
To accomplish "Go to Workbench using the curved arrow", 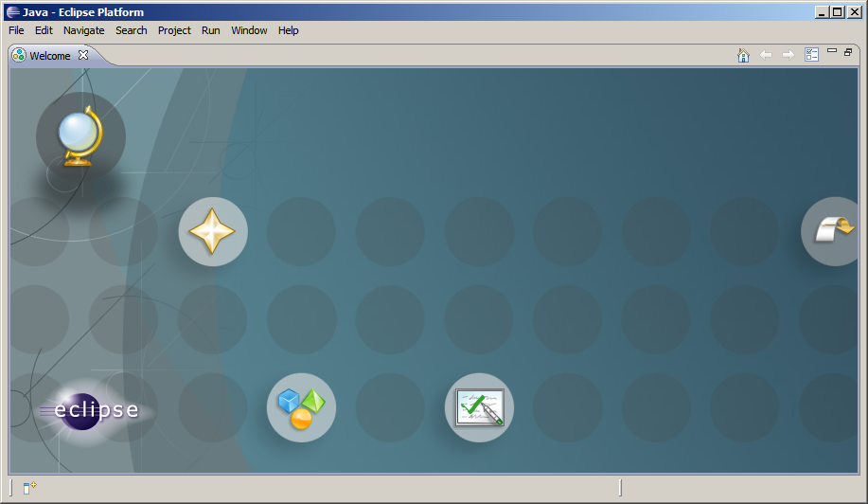I will pyautogui.click(x=833, y=230).
